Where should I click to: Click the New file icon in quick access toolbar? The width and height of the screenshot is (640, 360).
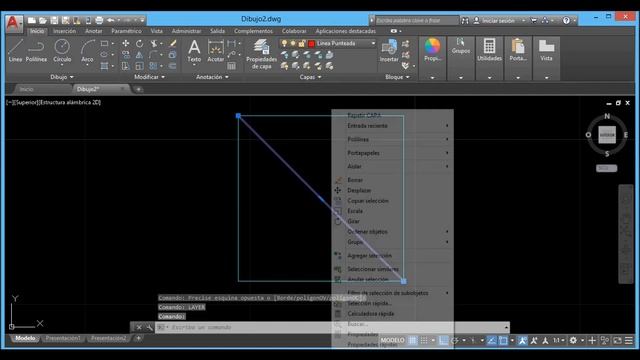click(32, 20)
